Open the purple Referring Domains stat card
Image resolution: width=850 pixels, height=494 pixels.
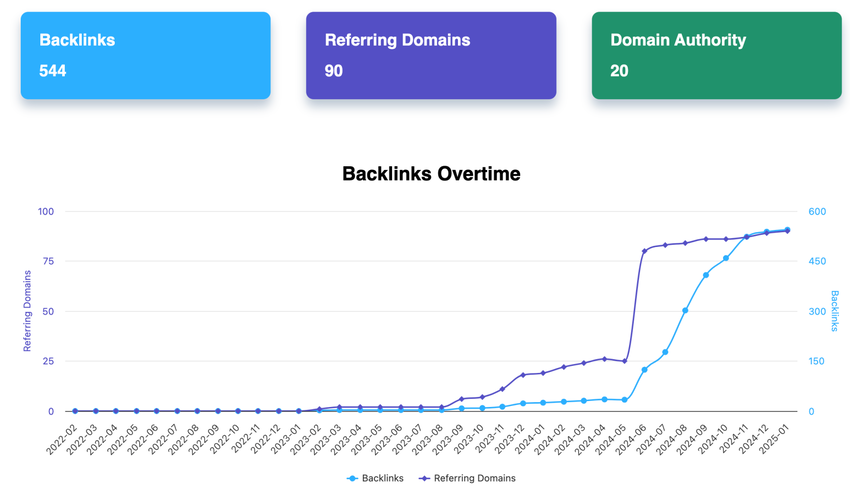(x=431, y=56)
